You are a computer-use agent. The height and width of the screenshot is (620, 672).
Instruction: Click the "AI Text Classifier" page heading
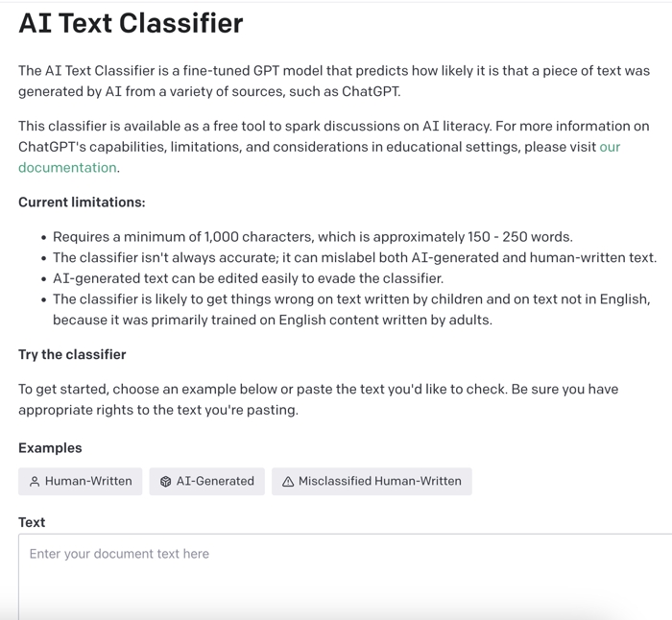(x=131, y=23)
